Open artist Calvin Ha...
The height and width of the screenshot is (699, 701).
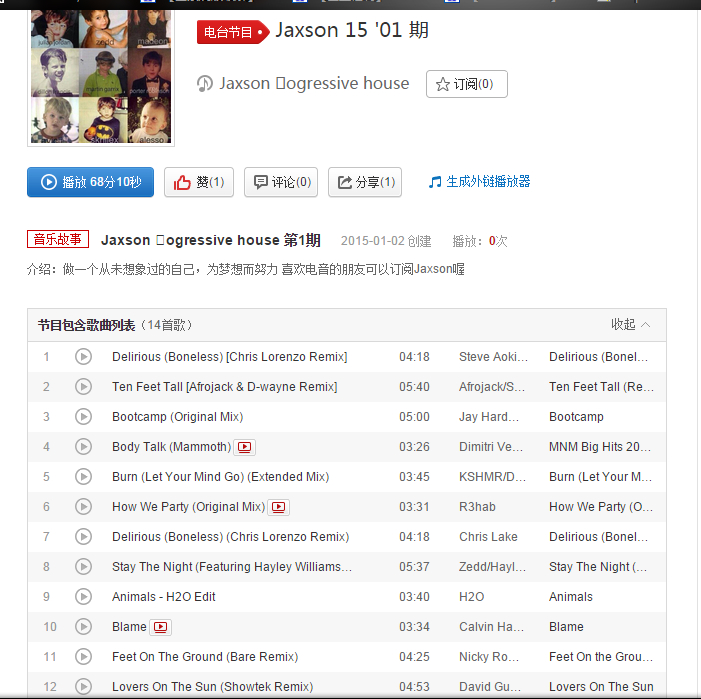point(491,627)
